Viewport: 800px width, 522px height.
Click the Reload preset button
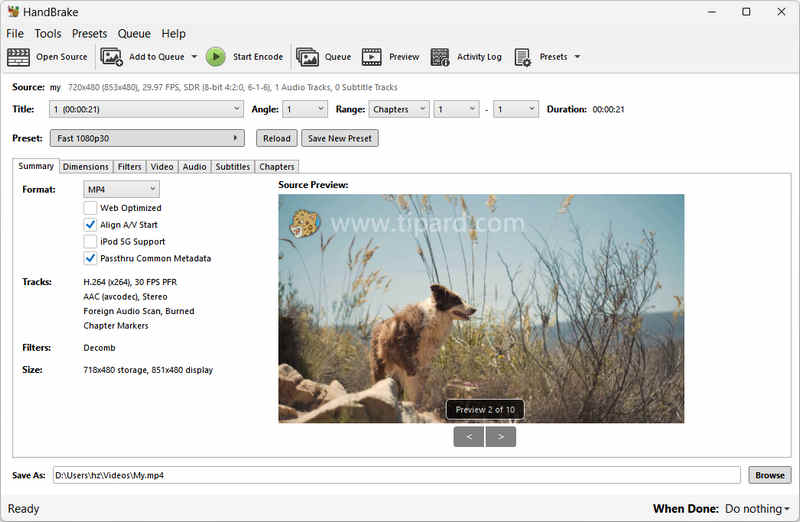[x=277, y=138]
